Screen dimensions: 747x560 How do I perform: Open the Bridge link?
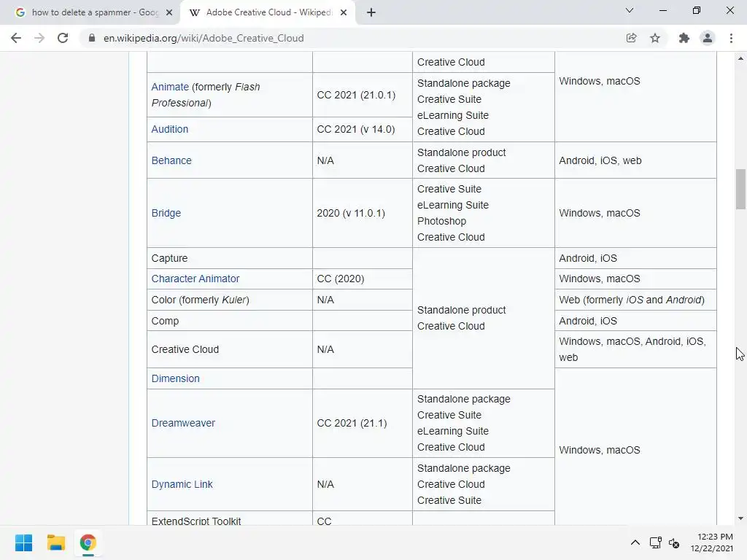166,213
